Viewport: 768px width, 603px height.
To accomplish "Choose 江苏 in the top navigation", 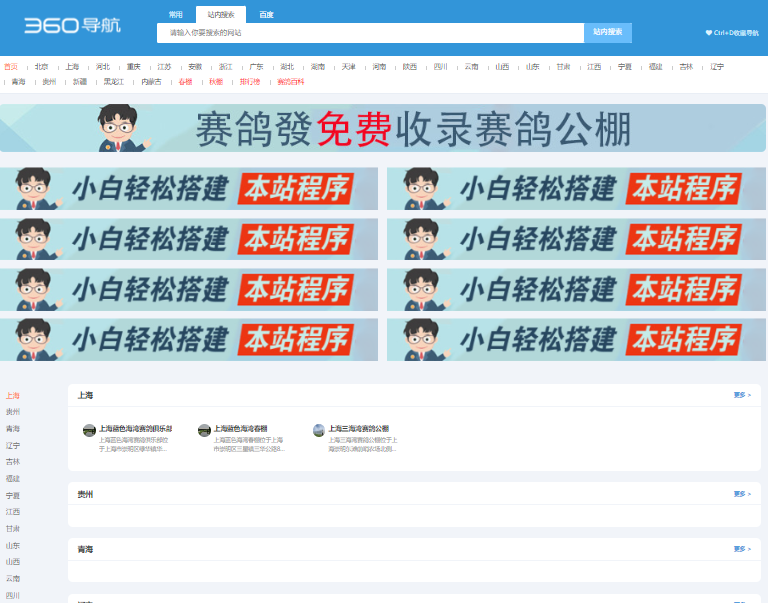I will point(165,67).
